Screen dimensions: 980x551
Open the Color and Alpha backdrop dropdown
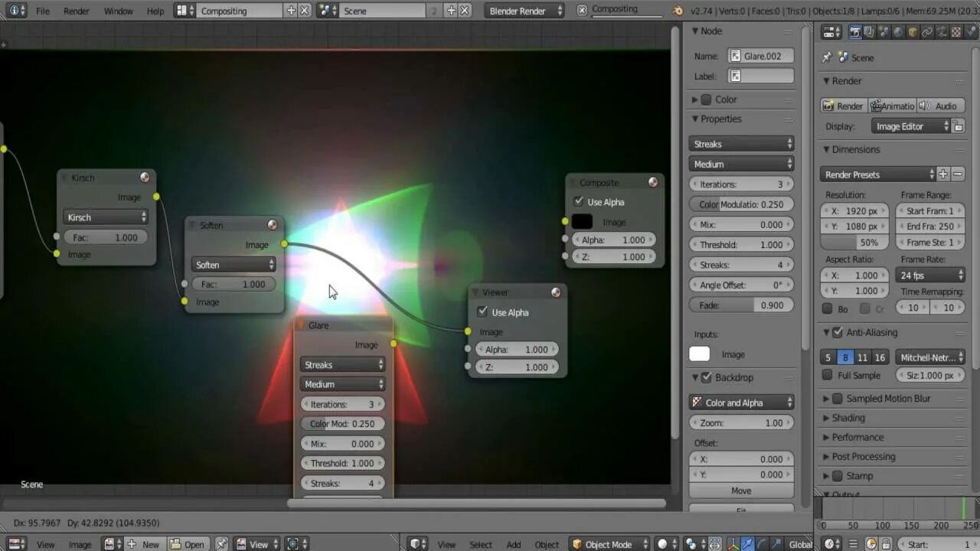[741, 403]
